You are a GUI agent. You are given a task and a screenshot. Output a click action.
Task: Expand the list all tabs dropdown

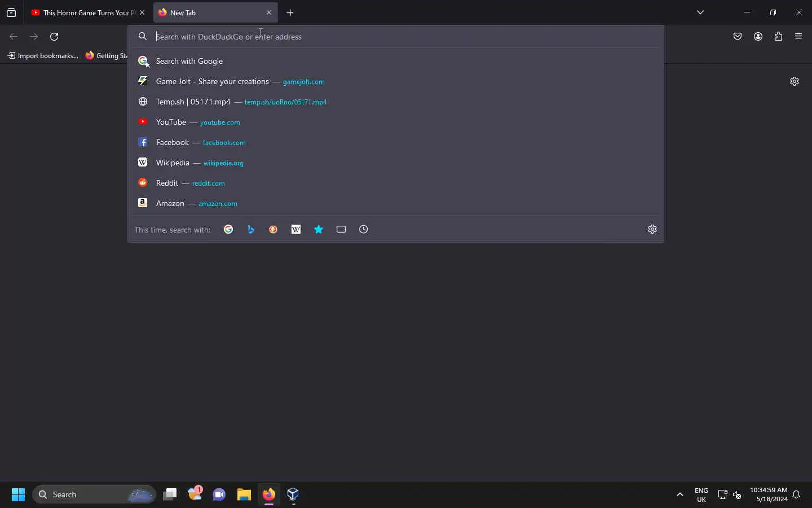click(x=701, y=12)
